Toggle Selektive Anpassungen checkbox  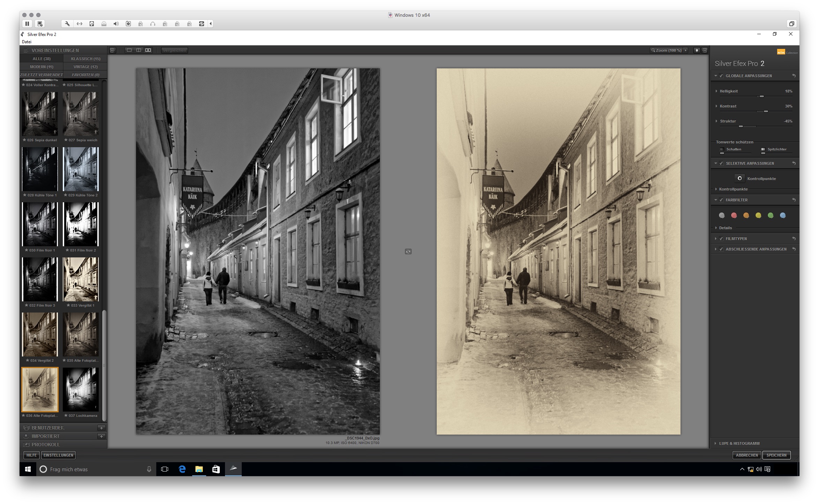pos(721,163)
